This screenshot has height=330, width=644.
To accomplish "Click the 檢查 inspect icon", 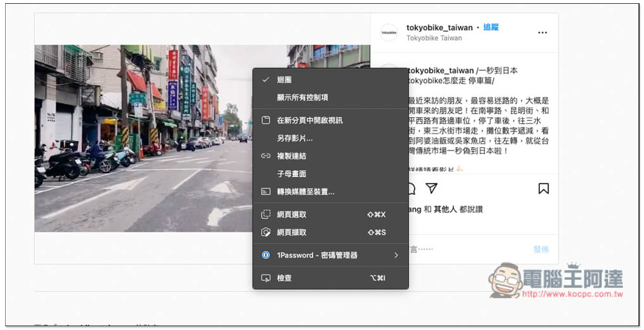I will click(x=265, y=278).
